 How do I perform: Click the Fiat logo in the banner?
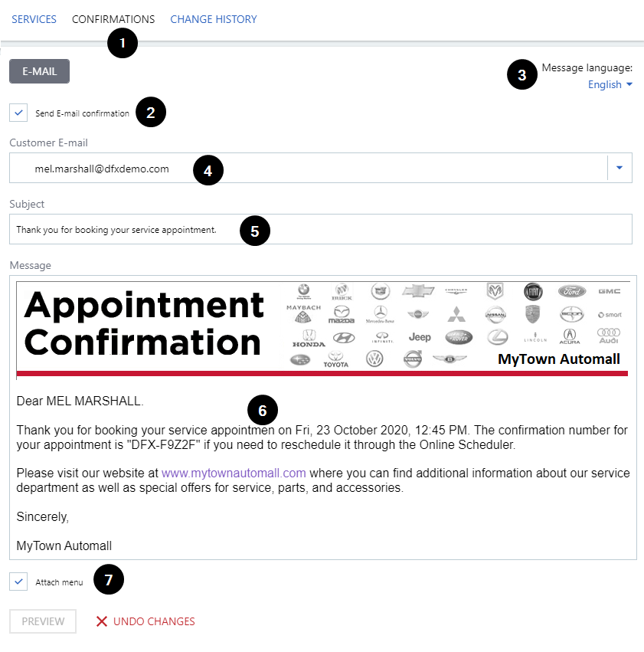point(532,291)
